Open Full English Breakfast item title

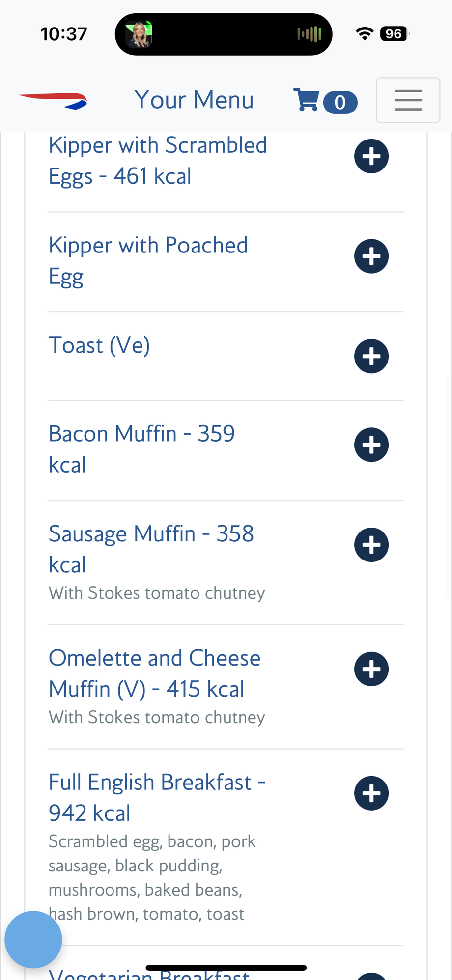click(x=157, y=797)
